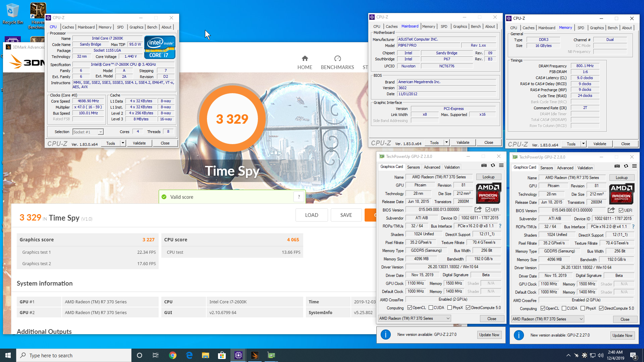Open the Recycle Bin desktop icon
The width and height of the screenshot is (644, 362).
point(12,14)
